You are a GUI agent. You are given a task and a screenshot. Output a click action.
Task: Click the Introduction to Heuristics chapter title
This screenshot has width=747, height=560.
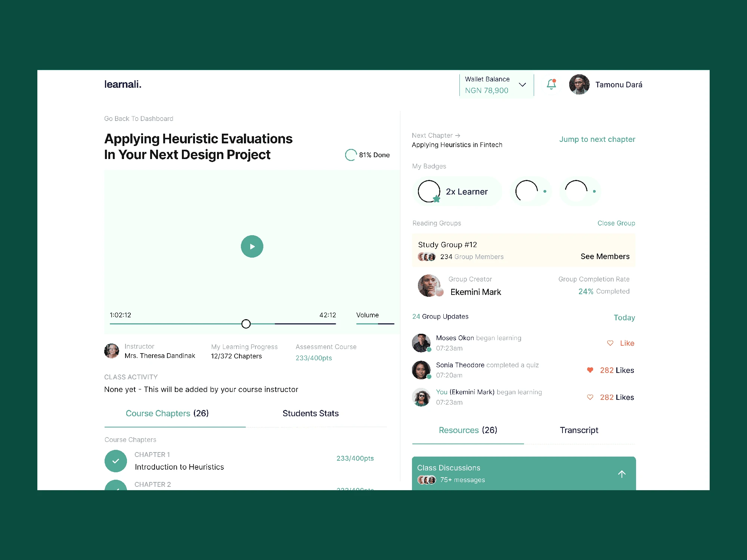point(179,467)
